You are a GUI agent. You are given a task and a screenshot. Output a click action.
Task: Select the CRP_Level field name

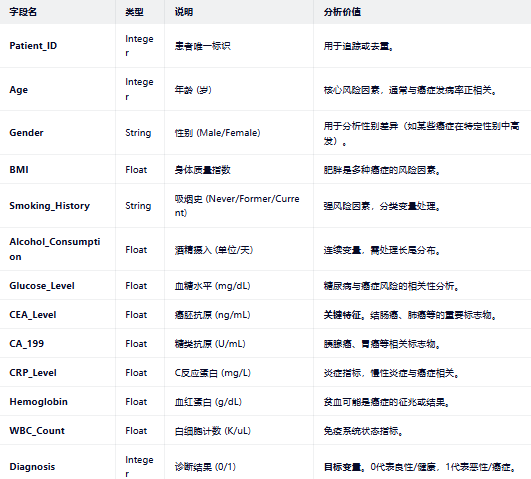[x=33, y=373]
